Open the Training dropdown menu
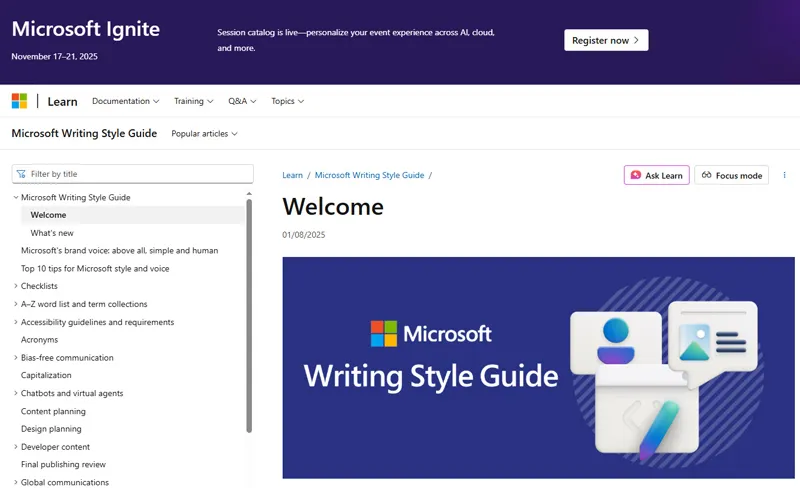Screen dimensions: 800x488 pos(193,101)
